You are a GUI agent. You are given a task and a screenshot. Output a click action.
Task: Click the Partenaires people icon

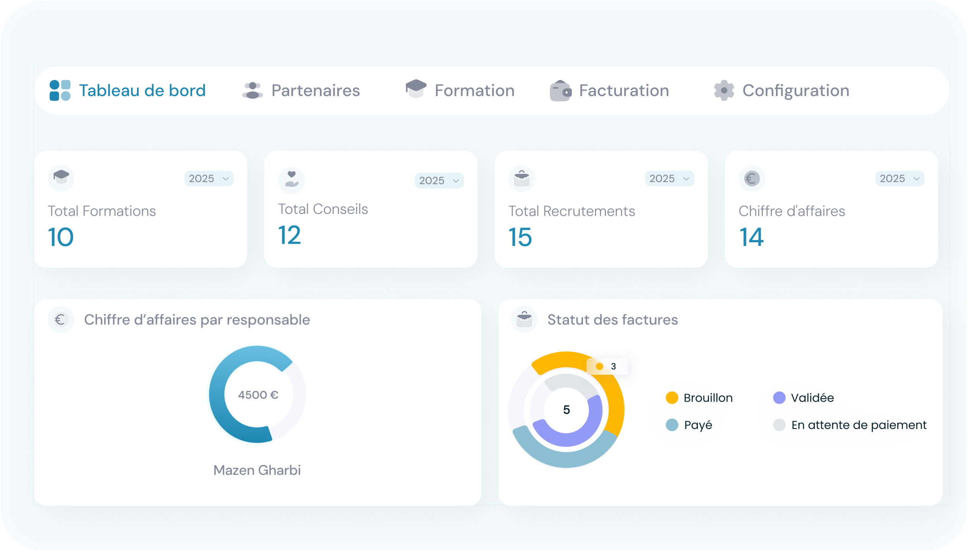[252, 91]
